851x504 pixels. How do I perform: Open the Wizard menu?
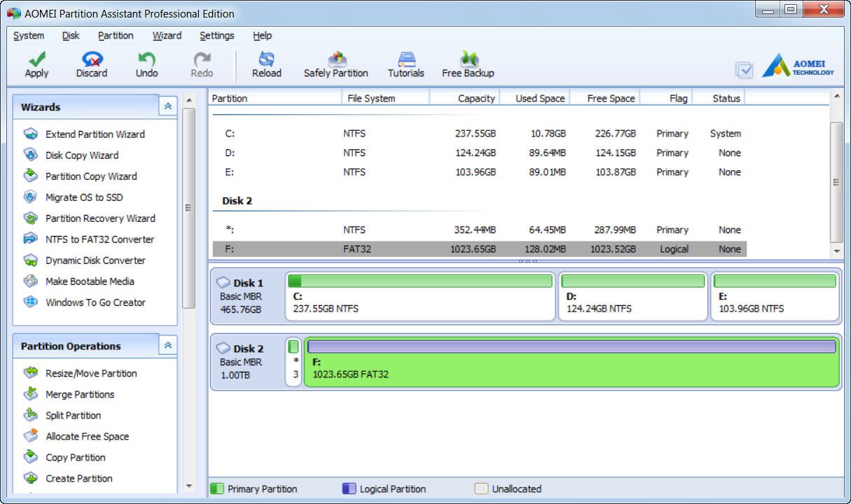click(167, 36)
